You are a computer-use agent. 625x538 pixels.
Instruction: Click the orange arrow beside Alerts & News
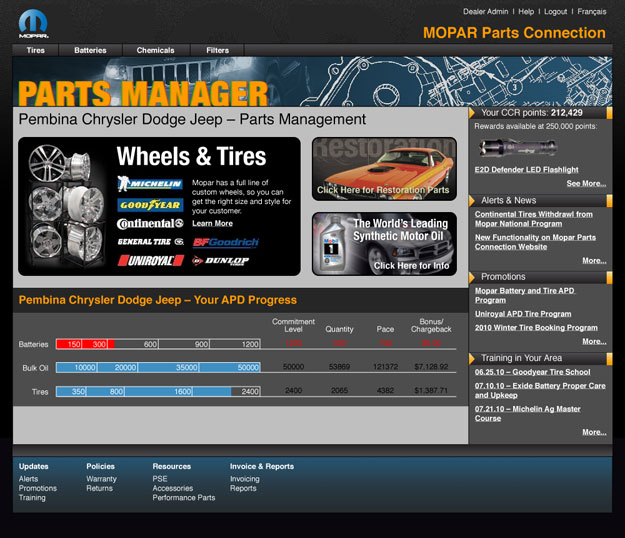472,200
